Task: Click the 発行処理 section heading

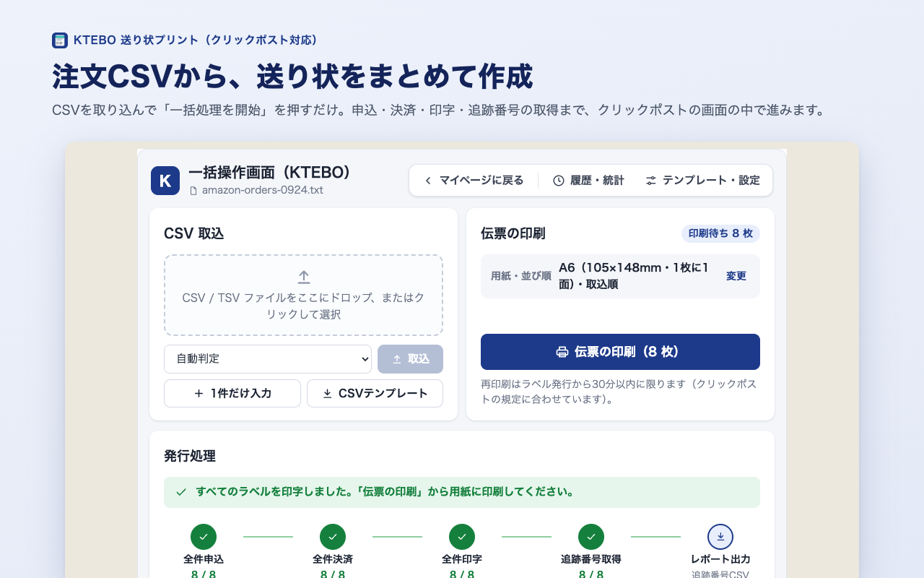Action: point(190,456)
